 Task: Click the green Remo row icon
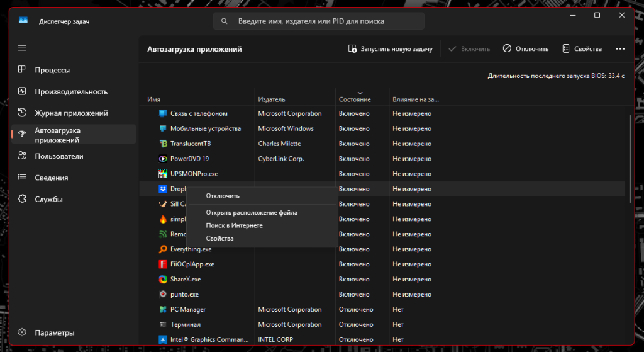click(163, 234)
